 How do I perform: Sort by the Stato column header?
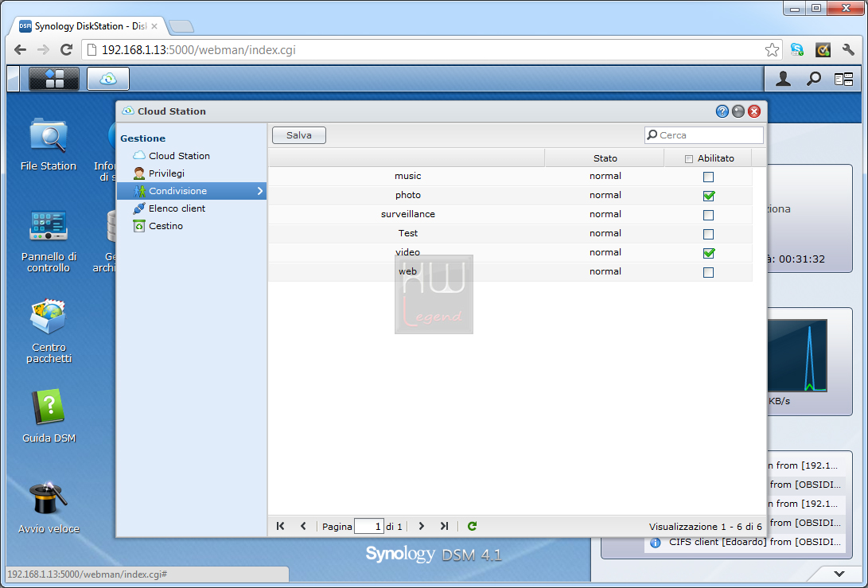[605, 158]
